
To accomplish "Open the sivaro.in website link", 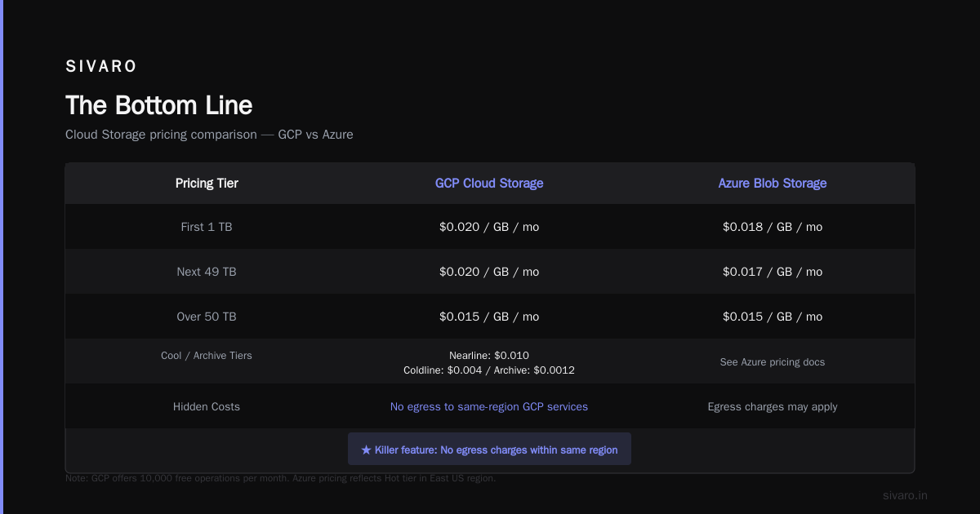I will [x=905, y=495].
